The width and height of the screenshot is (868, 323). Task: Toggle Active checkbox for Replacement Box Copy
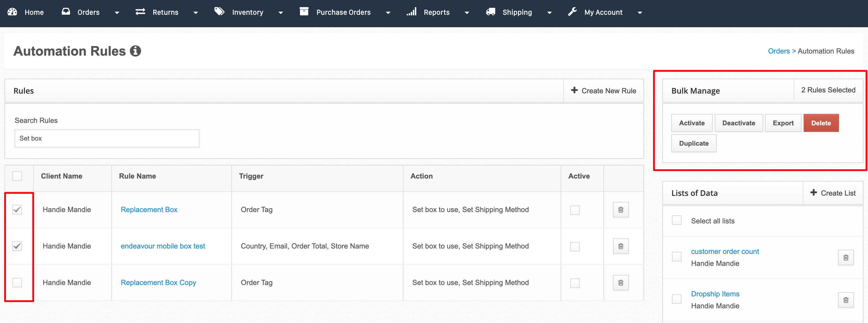(x=575, y=283)
